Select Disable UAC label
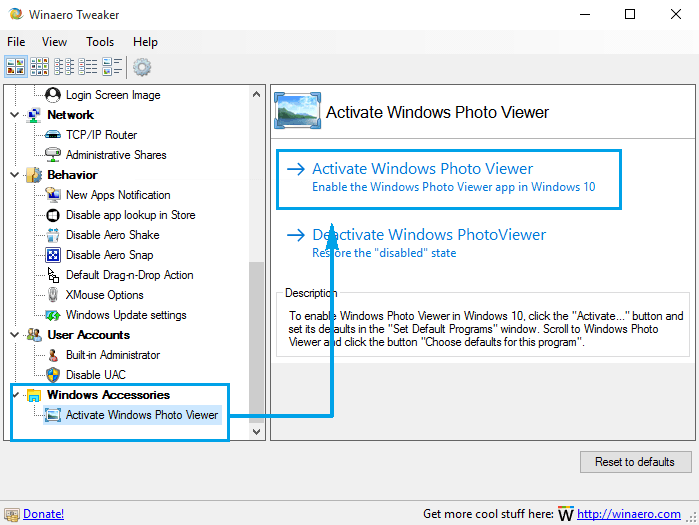699x525 pixels. tap(96, 375)
